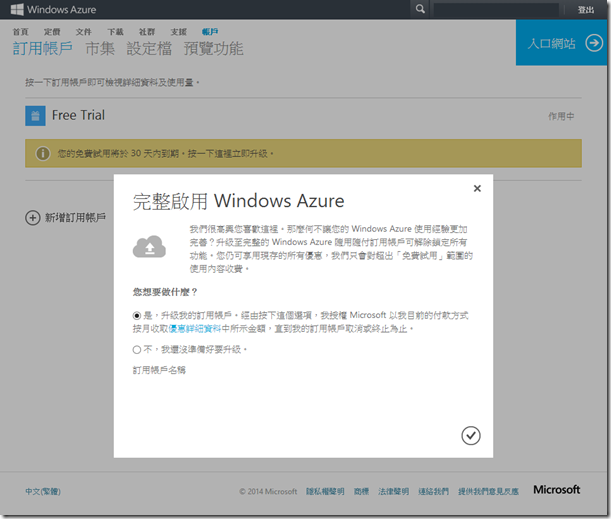Click the © 2014 Microsoft text
Image resolution: width=611 pixels, height=519 pixels.
[x=268, y=491]
